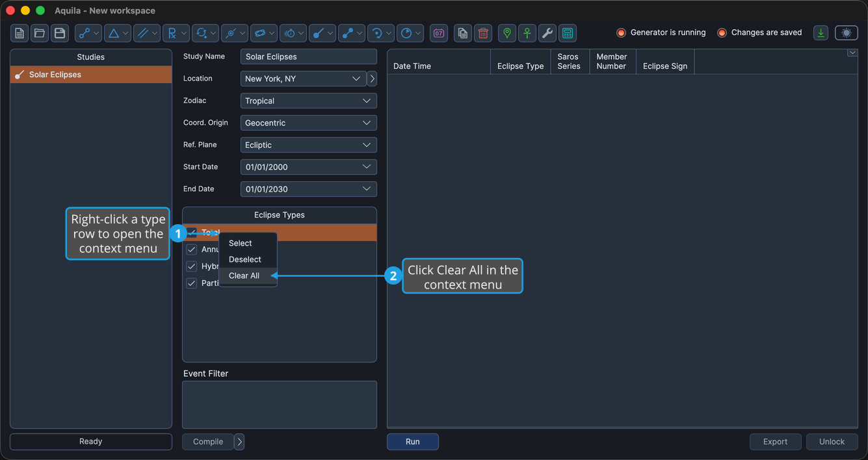Uncheck the Partial eclipse type checkbox

192,283
